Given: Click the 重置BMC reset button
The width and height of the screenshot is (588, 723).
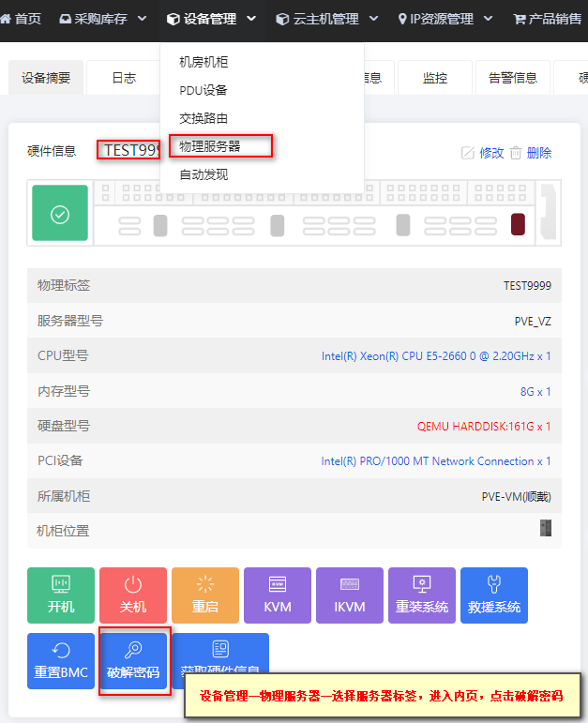Looking at the screenshot, I should pyautogui.click(x=61, y=661).
